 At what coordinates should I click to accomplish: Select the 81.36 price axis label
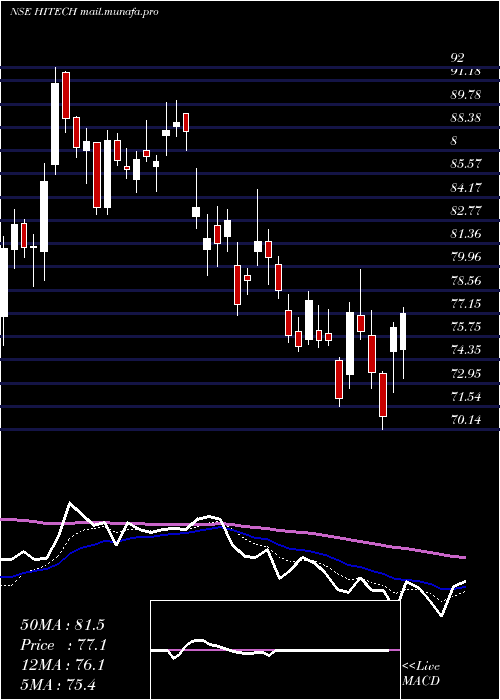[466, 233]
